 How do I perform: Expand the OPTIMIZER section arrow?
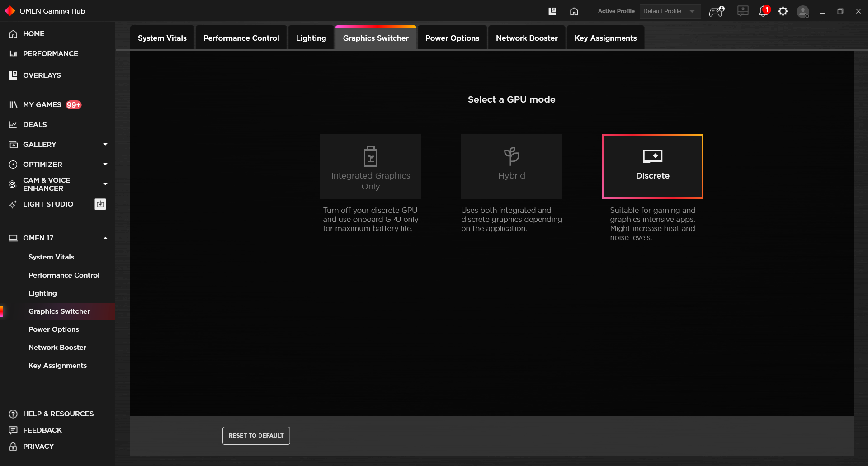pos(105,164)
